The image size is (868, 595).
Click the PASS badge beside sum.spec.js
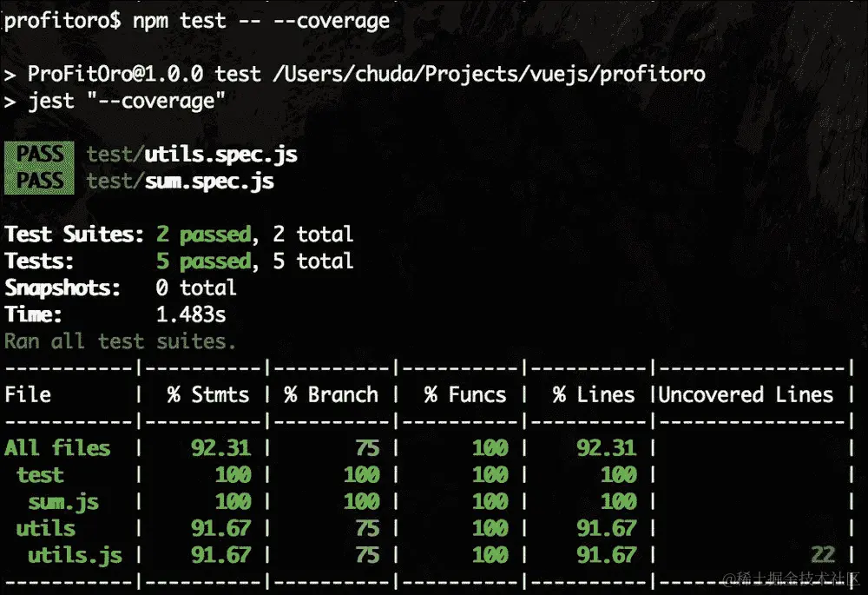coord(39,181)
